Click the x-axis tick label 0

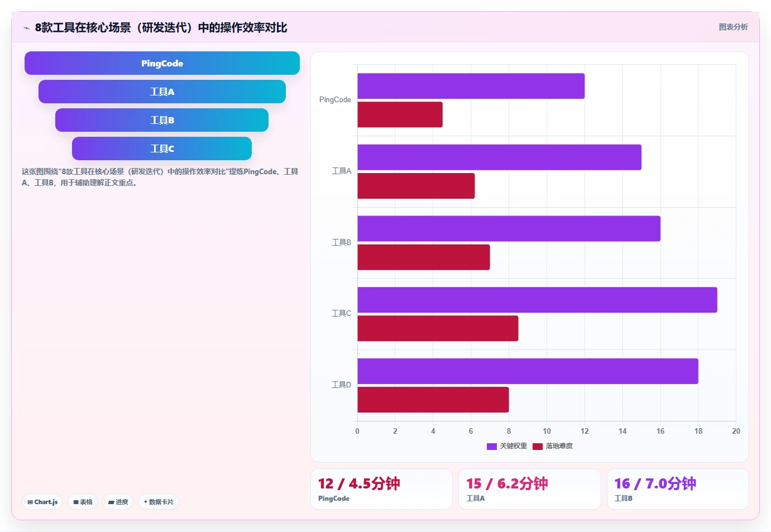357,431
